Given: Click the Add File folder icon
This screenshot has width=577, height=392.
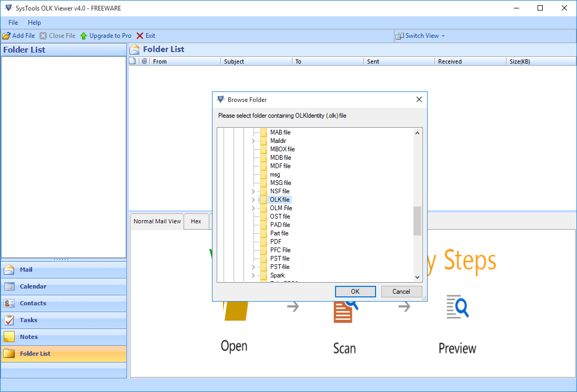Looking at the screenshot, I should (x=6, y=36).
